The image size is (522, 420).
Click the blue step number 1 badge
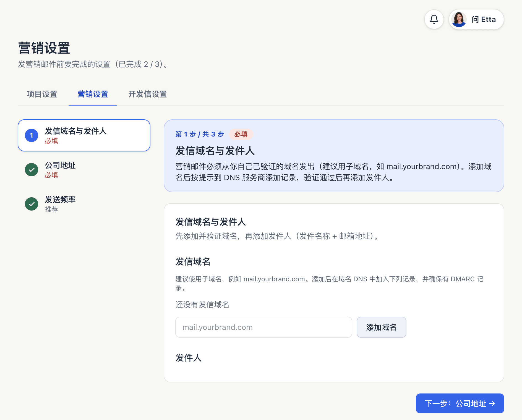[x=32, y=135]
